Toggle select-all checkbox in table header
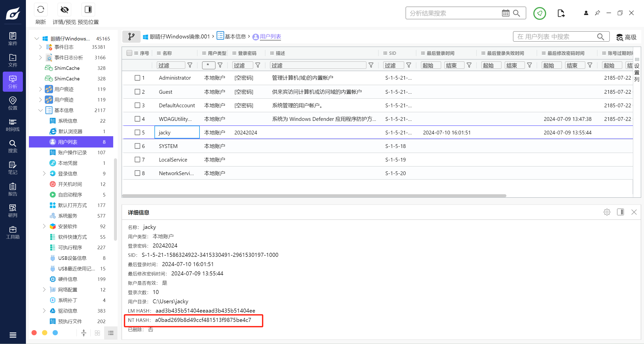The width and height of the screenshot is (644, 344). (x=129, y=53)
